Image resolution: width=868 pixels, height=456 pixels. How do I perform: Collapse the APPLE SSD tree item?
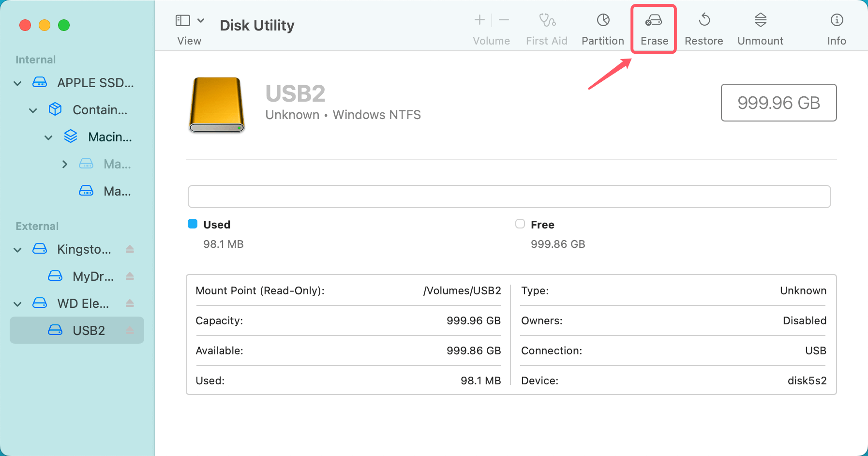click(17, 83)
